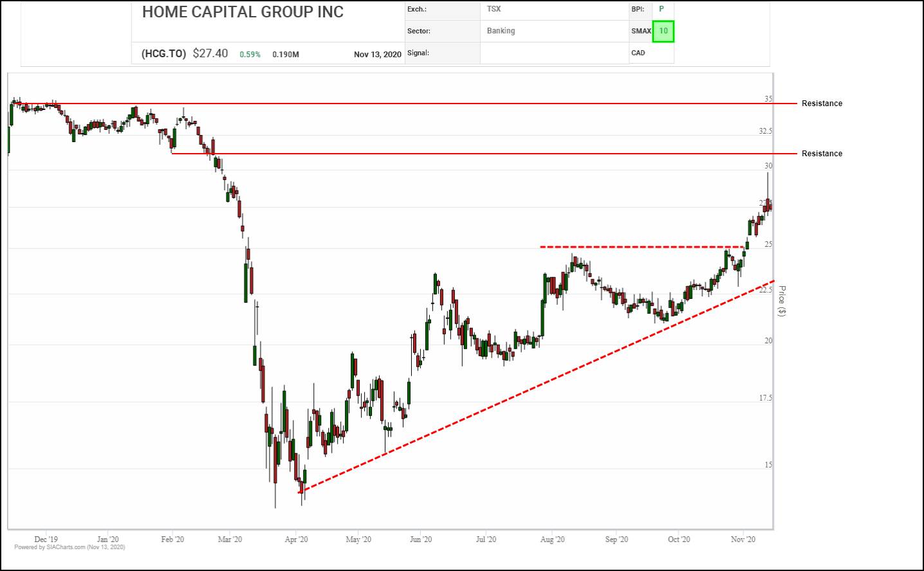Screen dimensions: 924x571
Task: Click Dec '19 on the time axis
Action: [x=46, y=539]
